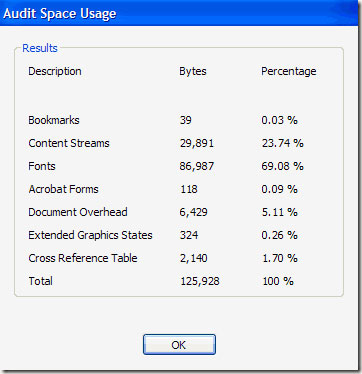Select the Acrobat Forms row label

click(x=63, y=189)
